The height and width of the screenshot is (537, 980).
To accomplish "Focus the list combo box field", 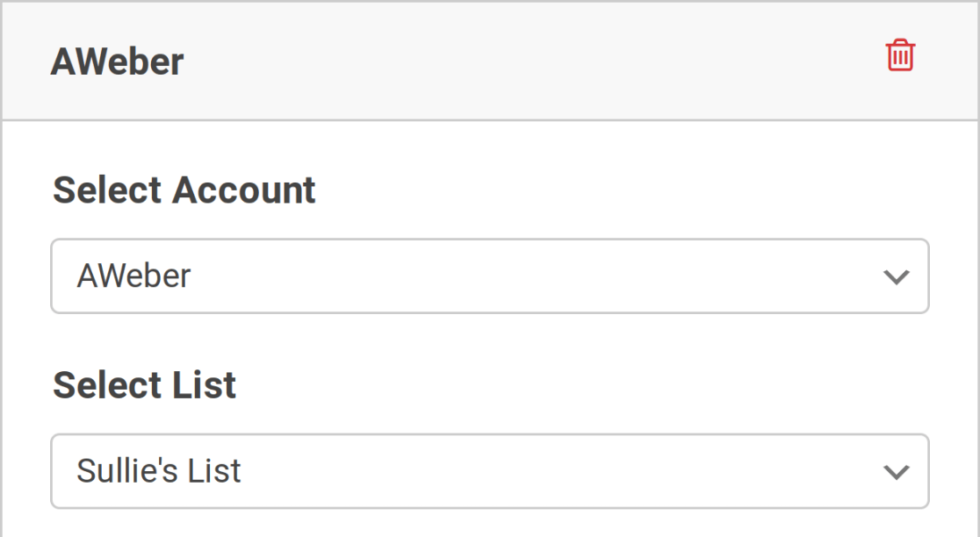I will coord(489,471).
